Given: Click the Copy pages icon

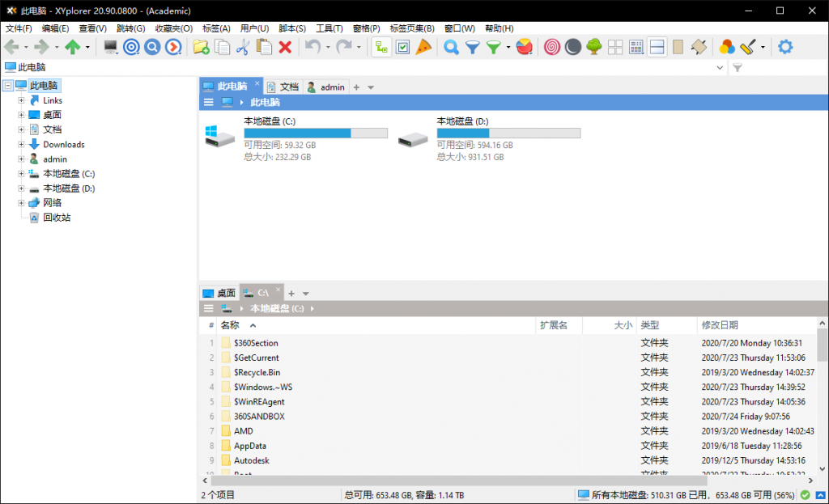Looking at the screenshot, I should pos(222,47).
